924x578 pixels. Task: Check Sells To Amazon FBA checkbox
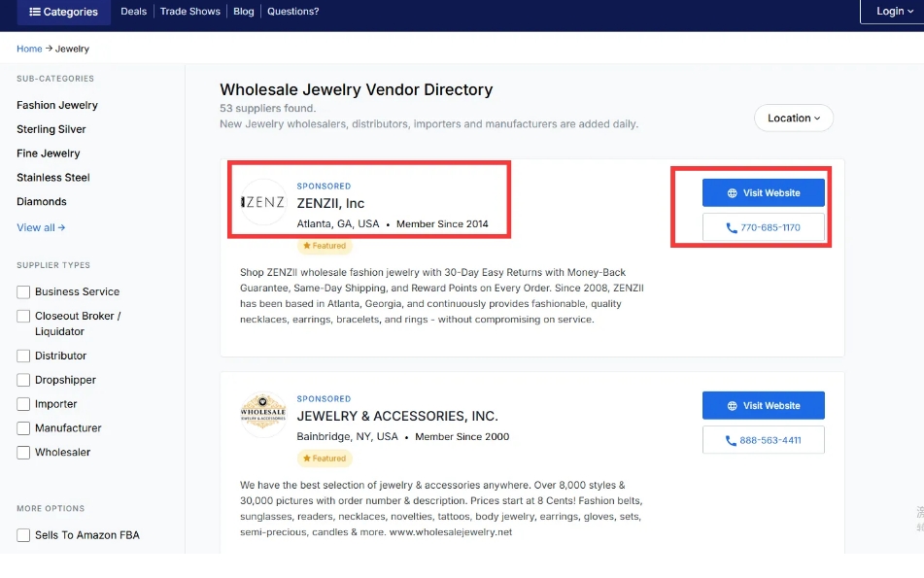click(x=23, y=535)
